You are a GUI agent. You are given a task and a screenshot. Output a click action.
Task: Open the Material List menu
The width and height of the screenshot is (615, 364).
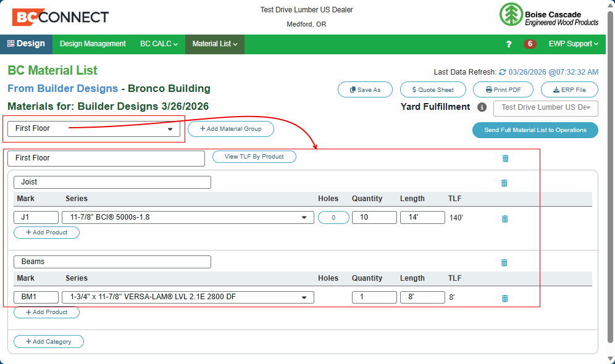[x=215, y=44]
